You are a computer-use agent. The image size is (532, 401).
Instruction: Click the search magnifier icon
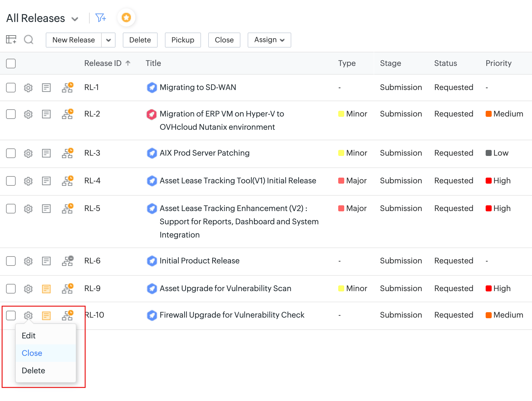[29, 39]
